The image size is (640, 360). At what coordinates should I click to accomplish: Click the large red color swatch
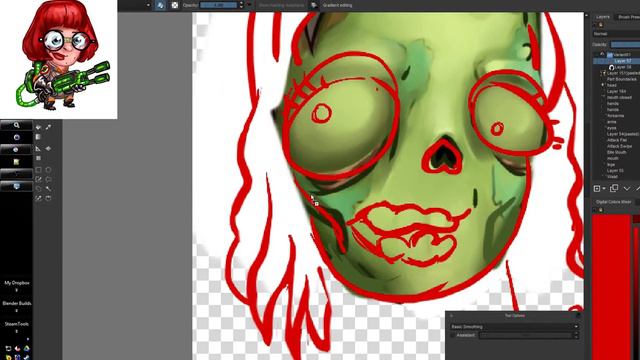[611, 286]
